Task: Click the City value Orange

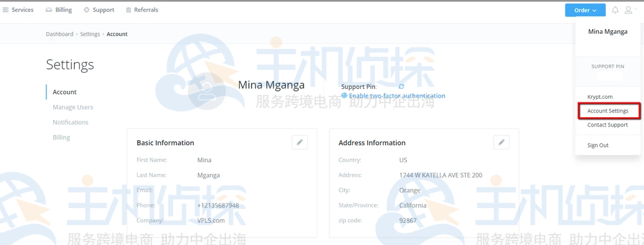Action: 410,191
